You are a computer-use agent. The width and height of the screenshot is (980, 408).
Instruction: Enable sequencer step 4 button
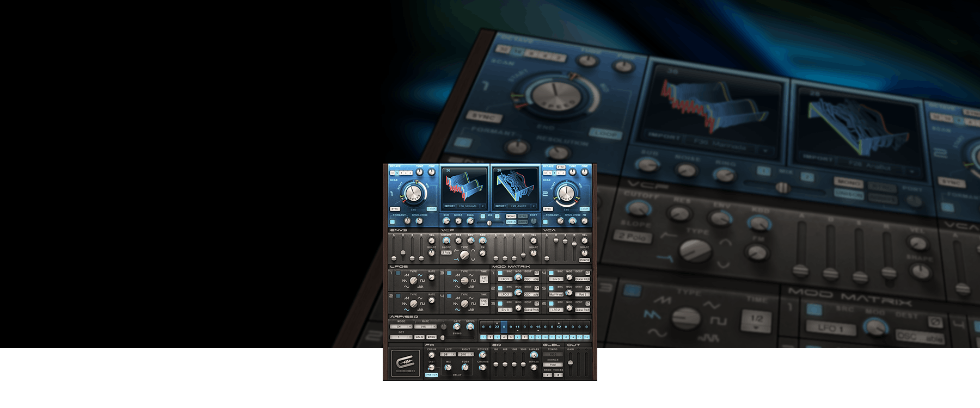point(504,337)
